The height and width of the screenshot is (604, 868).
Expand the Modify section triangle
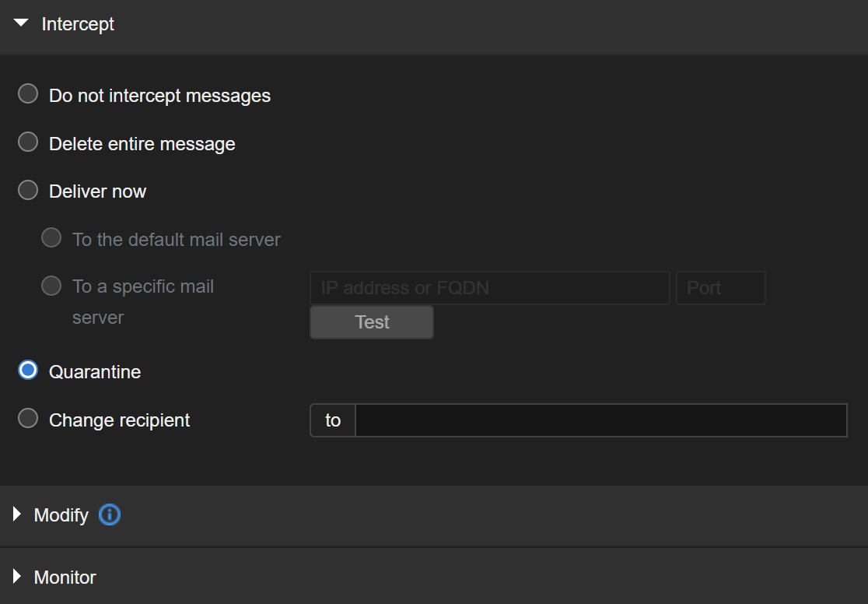click(x=17, y=514)
